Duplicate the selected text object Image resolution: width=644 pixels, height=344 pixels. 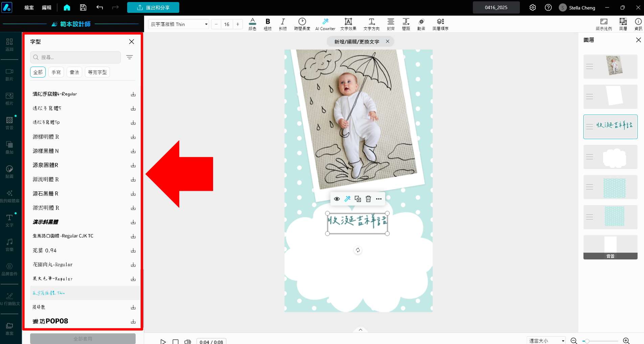[x=358, y=199]
